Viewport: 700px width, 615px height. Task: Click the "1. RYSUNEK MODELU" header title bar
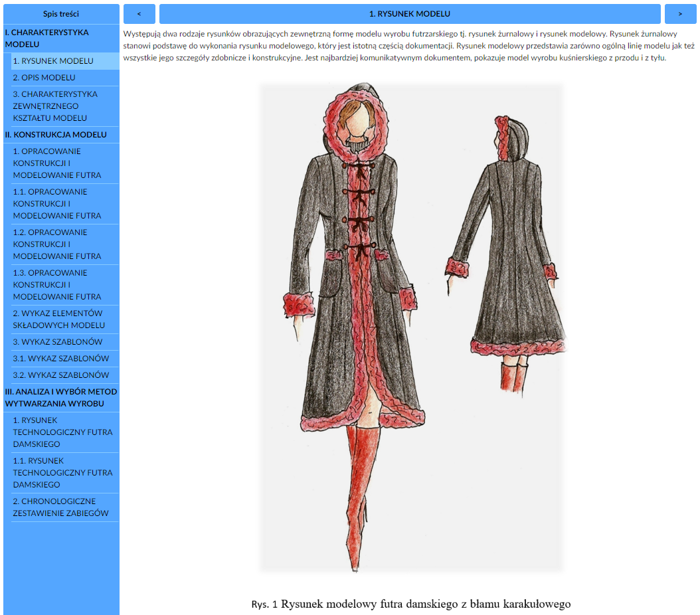(410, 14)
